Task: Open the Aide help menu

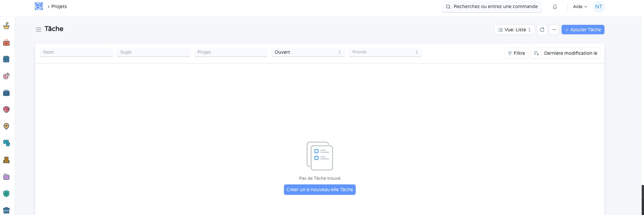Action: [580, 7]
